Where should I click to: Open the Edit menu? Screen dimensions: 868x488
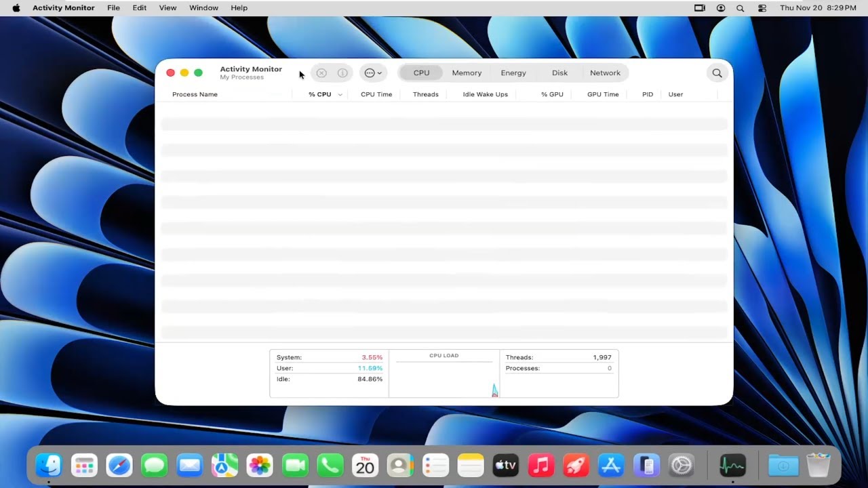[x=140, y=7]
